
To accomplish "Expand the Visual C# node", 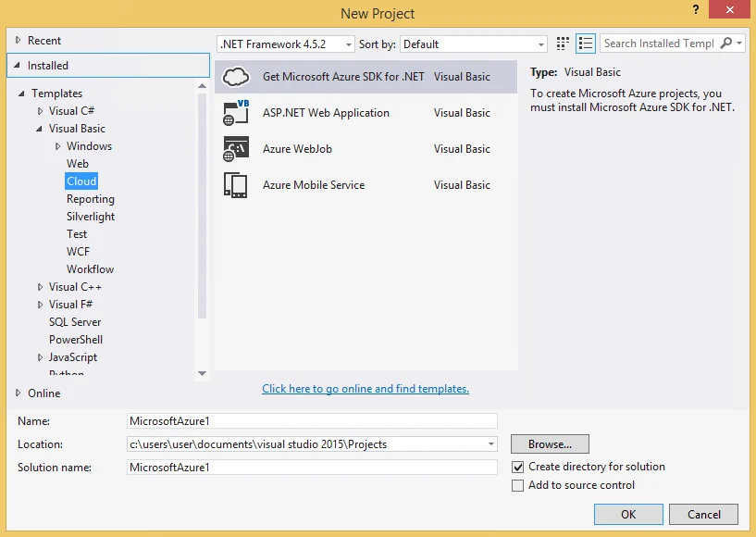I will (x=40, y=111).
